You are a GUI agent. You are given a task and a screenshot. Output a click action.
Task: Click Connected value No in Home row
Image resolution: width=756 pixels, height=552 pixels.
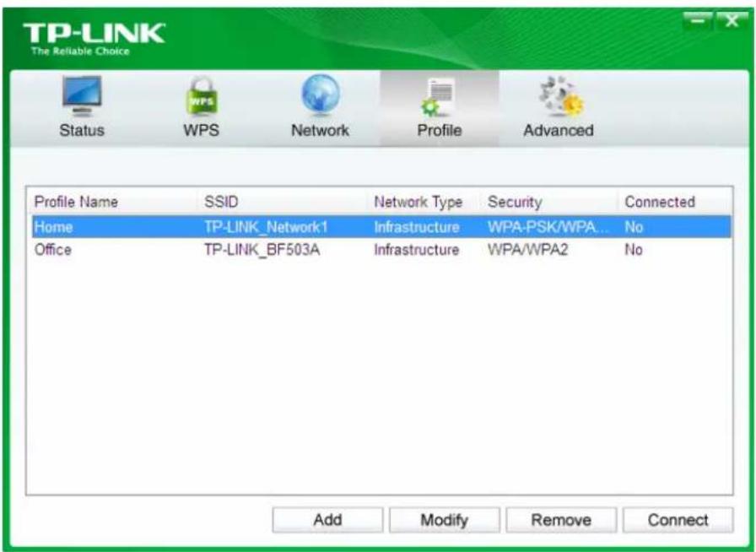pos(634,227)
